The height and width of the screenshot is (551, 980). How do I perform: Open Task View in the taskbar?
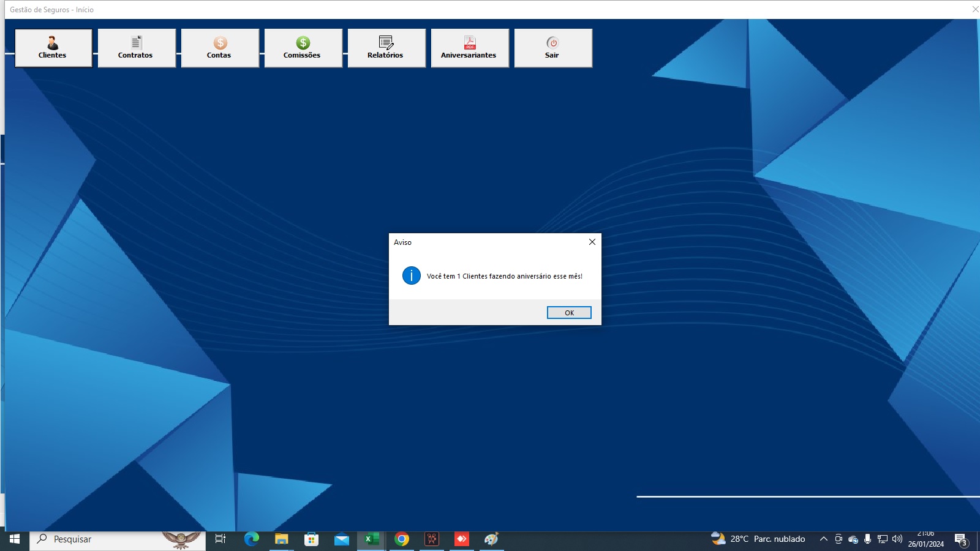coord(221,539)
